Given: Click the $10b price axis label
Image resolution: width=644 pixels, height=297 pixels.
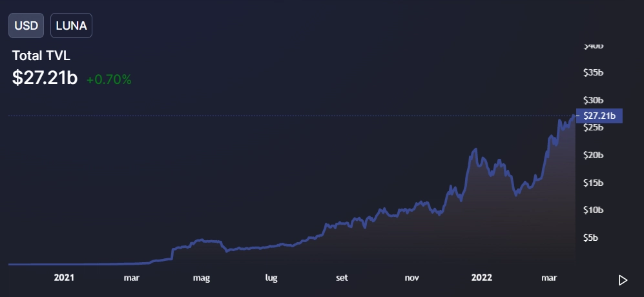Looking at the screenshot, I should click(592, 210).
